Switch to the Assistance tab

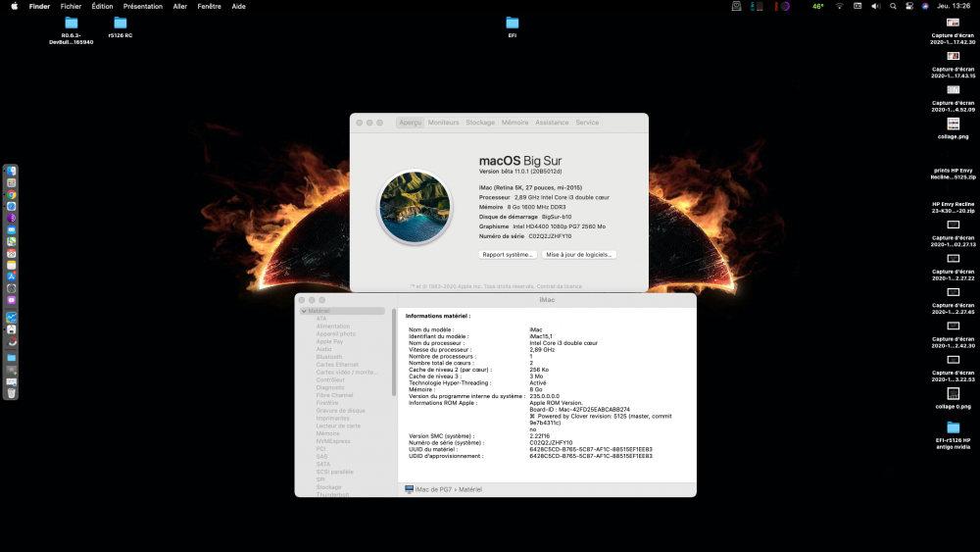[x=552, y=123]
